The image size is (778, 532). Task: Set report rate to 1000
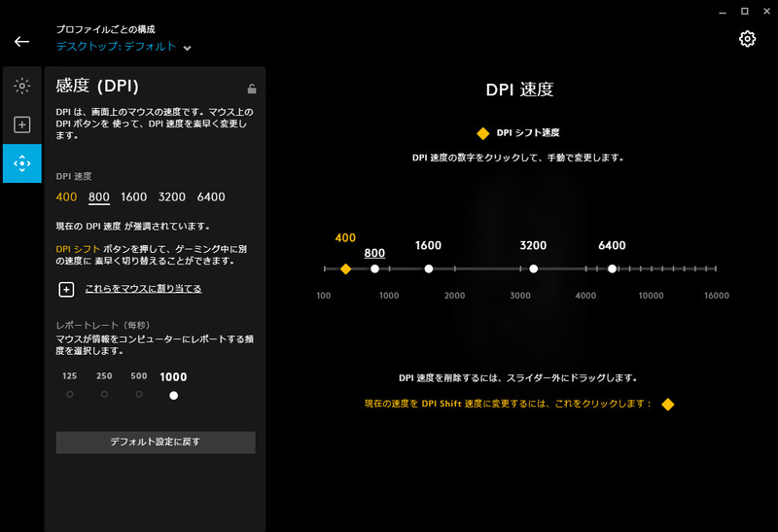click(x=174, y=396)
